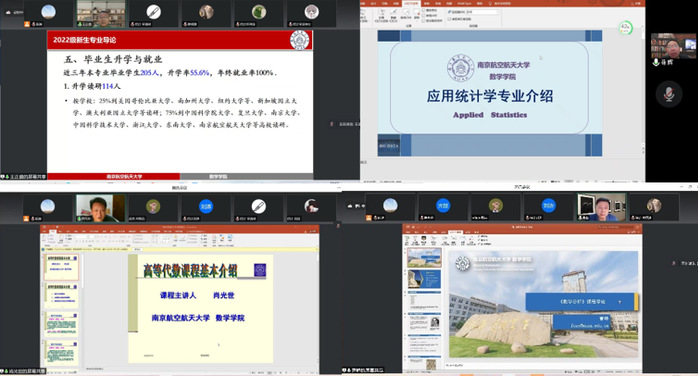Click the muted microphone button beside the statistics slide
Viewport: 698px width, 376px height.
point(669,94)
